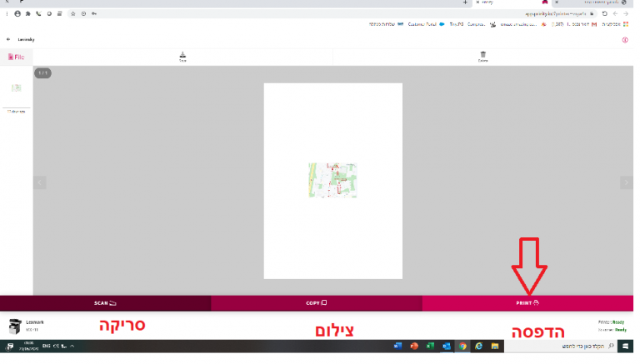Open the TinyPNG bookmark
This screenshot has width=640, height=364.
(457, 24)
